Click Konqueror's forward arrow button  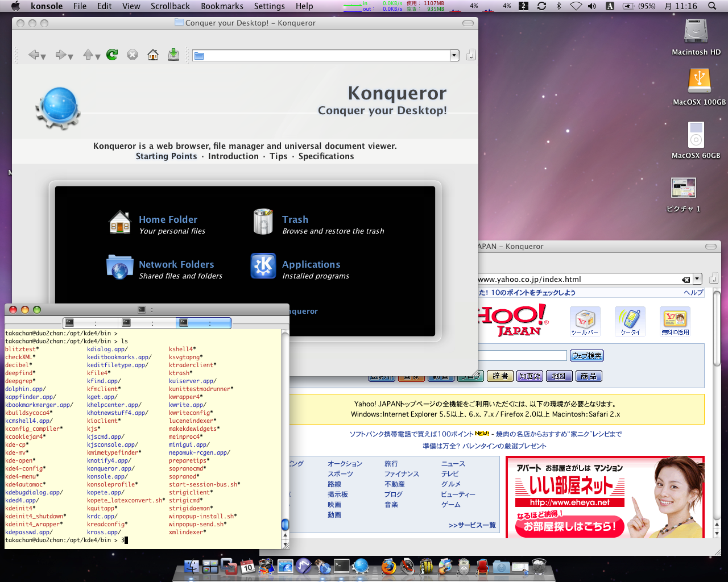click(x=61, y=55)
